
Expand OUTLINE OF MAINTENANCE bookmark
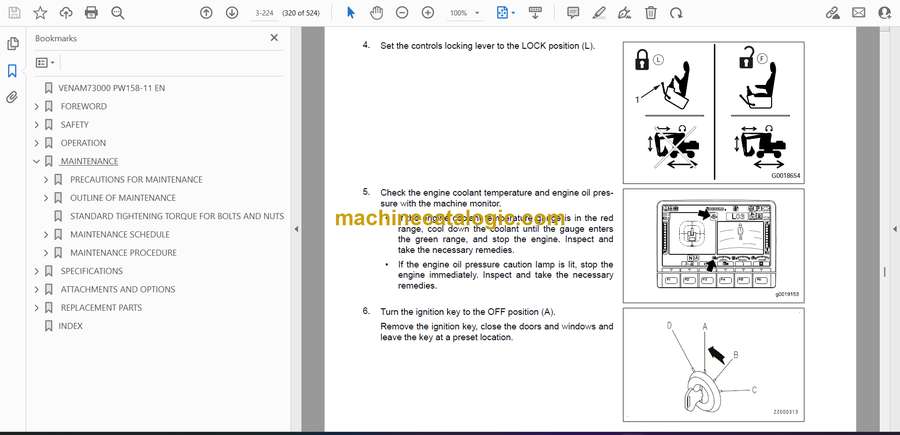coord(46,198)
